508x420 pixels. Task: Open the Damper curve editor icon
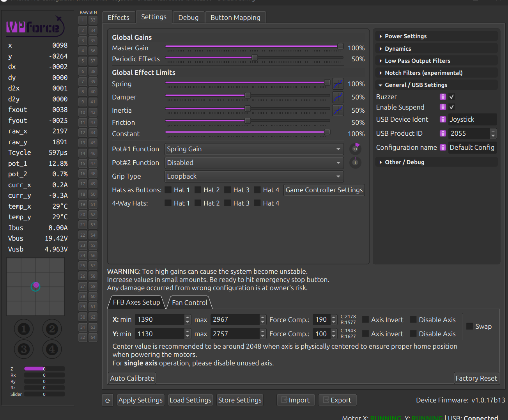(x=338, y=97)
